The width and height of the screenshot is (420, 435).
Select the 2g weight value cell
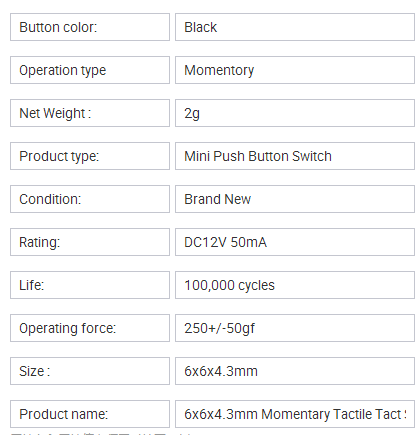tap(295, 113)
